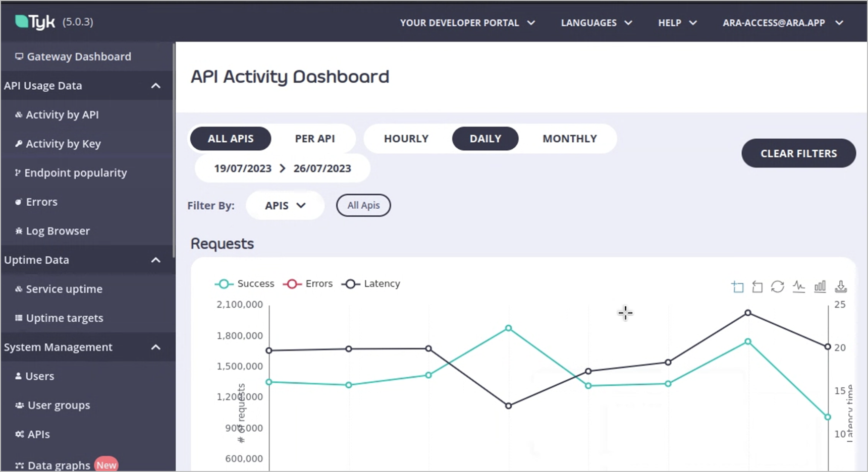The height and width of the screenshot is (472, 868).
Task: Click the CLEAR FILTERS button
Action: pyautogui.click(x=798, y=153)
